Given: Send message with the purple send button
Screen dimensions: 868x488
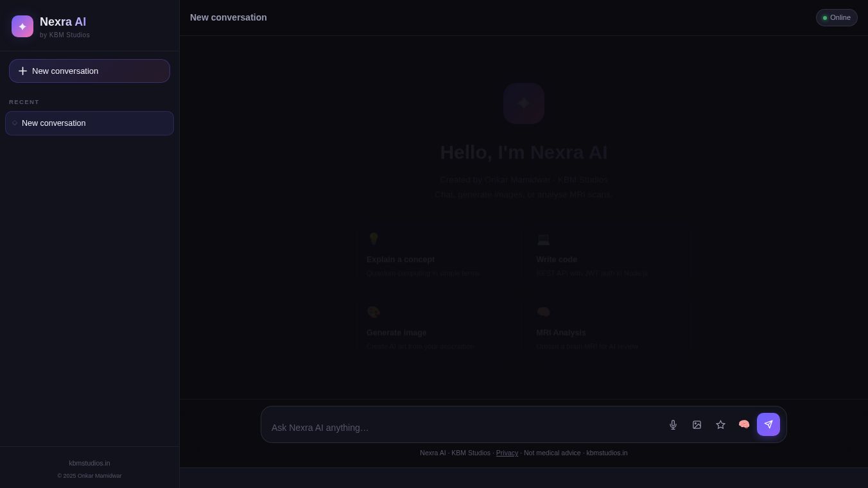Looking at the screenshot, I should [x=768, y=424].
